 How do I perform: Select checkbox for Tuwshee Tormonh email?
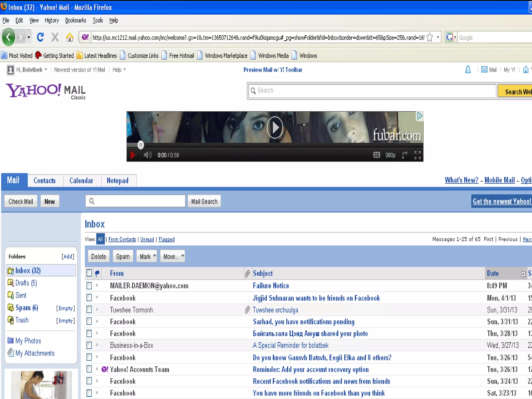click(x=89, y=310)
